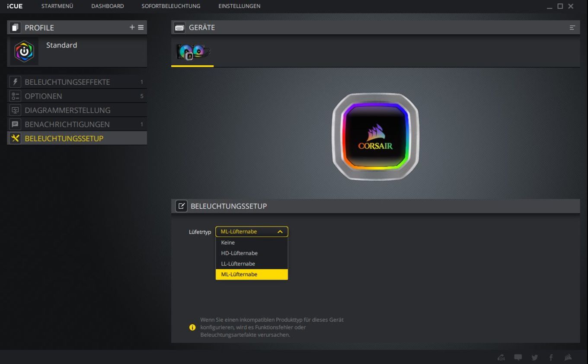588x364 pixels.
Task: Open DIAGRAMMERSTELLUNG section
Action: [x=77, y=110]
